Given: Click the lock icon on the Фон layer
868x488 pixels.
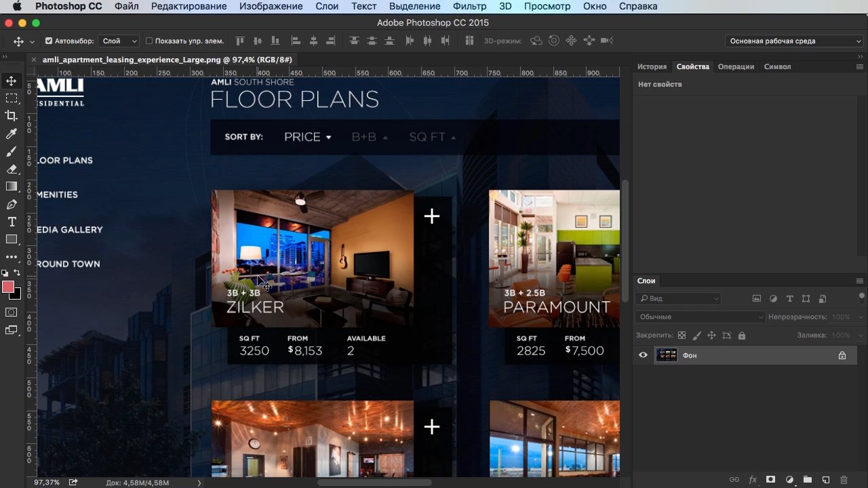Looking at the screenshot, I should tap(842, 355).
